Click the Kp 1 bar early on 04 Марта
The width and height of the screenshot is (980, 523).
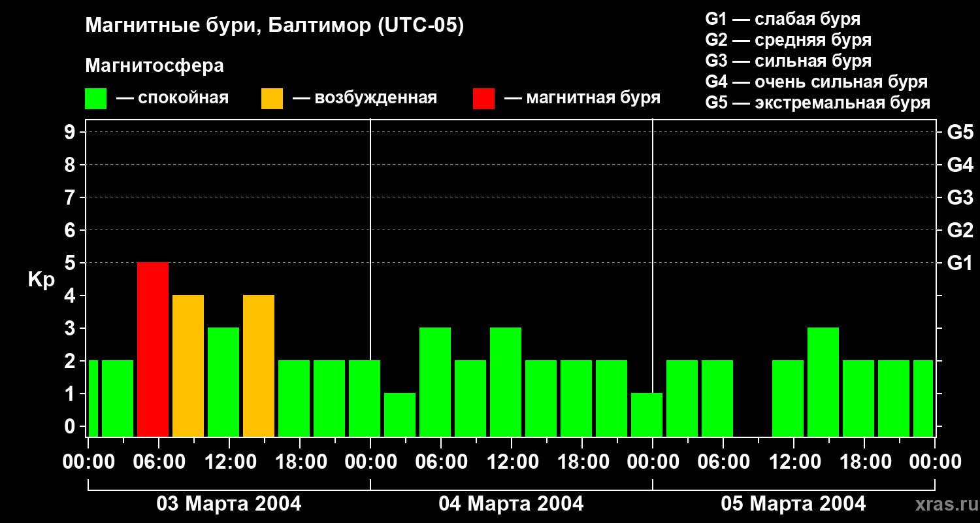pos(400,415)
